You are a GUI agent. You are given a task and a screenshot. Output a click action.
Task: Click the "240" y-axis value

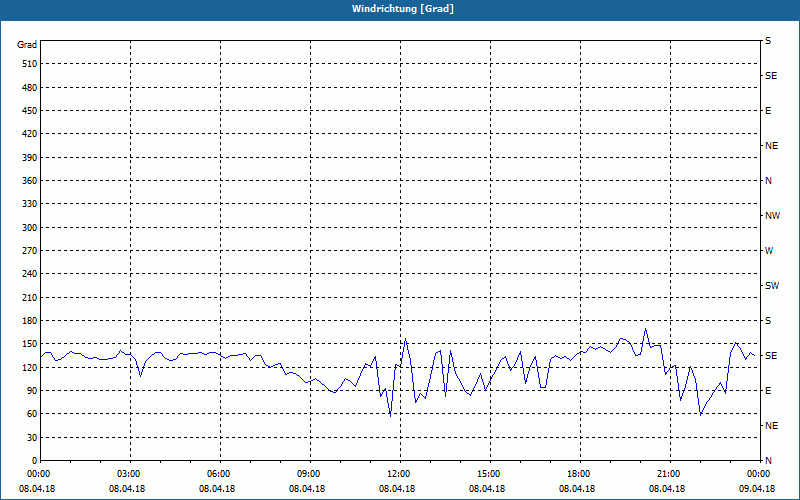[x=30, y=274]
